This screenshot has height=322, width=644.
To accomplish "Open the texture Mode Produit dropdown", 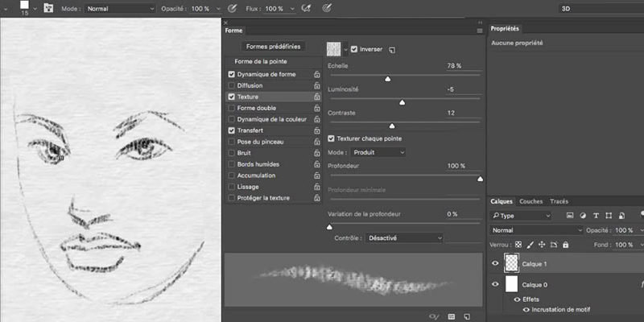I will [x=377, y=152].
